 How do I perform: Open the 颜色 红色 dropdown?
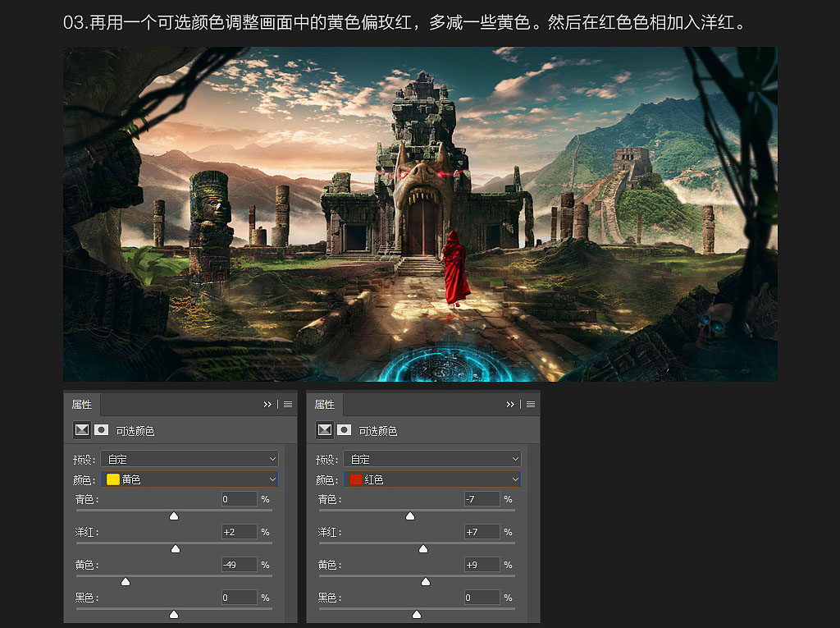432,479
